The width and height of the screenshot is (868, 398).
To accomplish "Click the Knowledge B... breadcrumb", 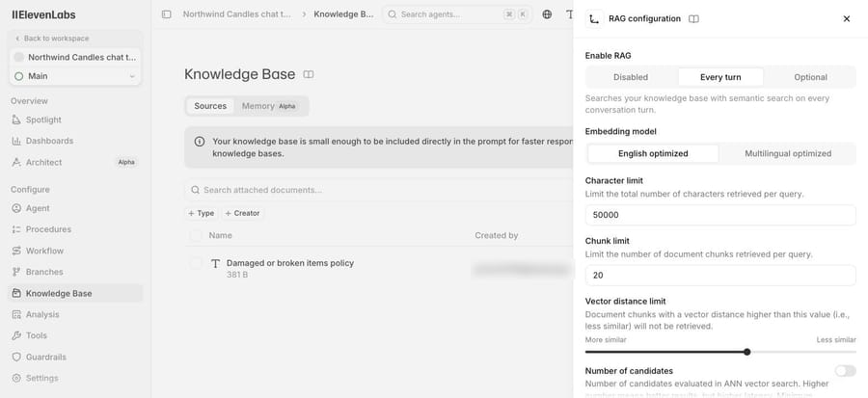I will pyautogui.click(x=343, y=14).
